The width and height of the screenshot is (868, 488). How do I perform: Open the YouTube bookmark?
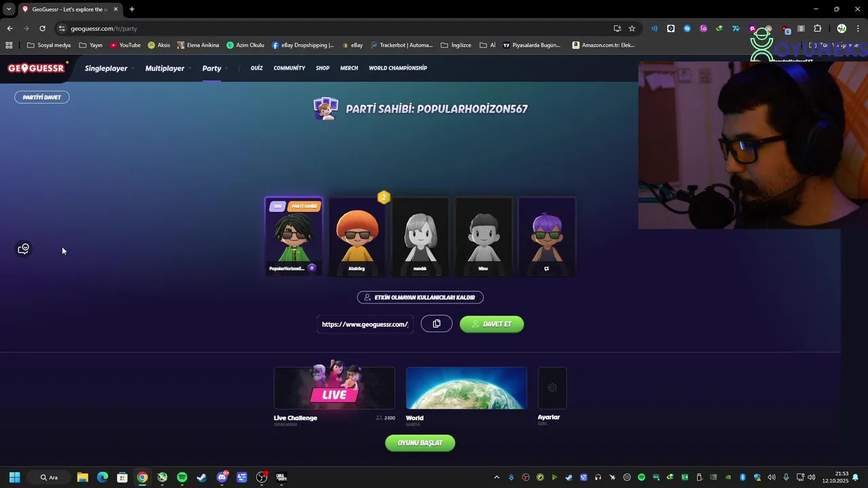point(125,45)
